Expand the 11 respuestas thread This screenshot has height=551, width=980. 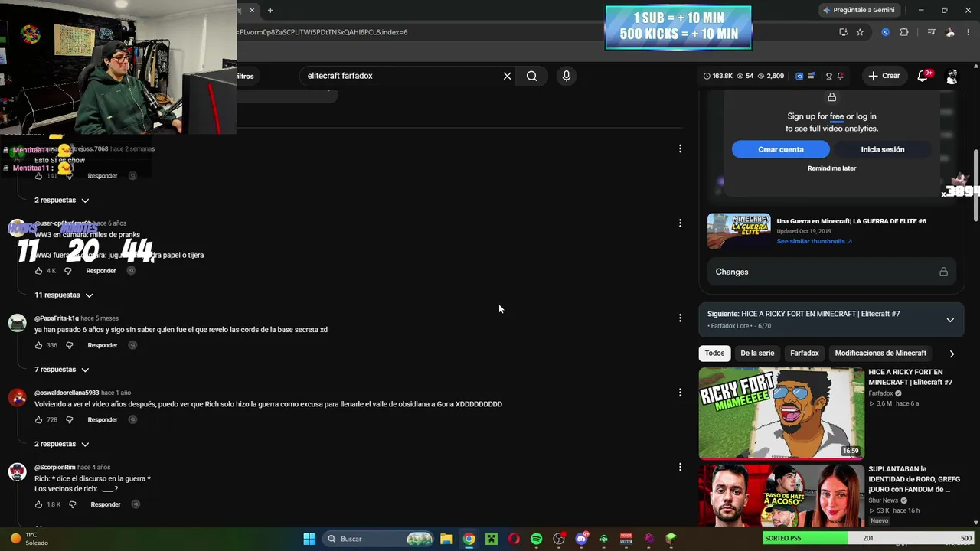coord(64,295)
